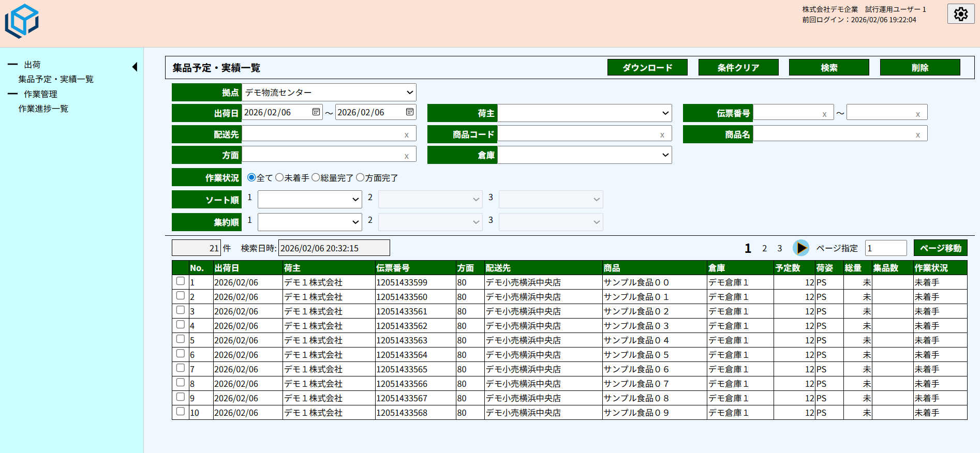Collapse the sidebar with the left arrow

[x=135, y=67]
